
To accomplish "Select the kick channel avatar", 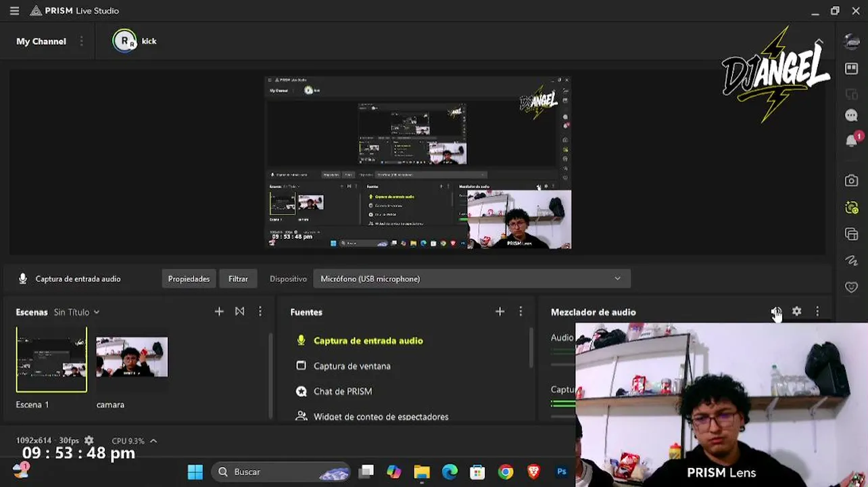I will click(x=124, y=41).
